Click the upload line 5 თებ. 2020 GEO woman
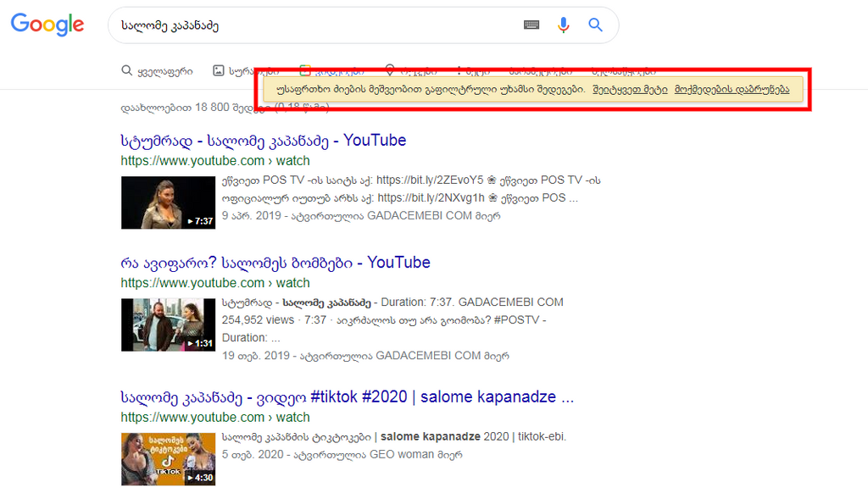868x499 pixels. pos(342,455)
